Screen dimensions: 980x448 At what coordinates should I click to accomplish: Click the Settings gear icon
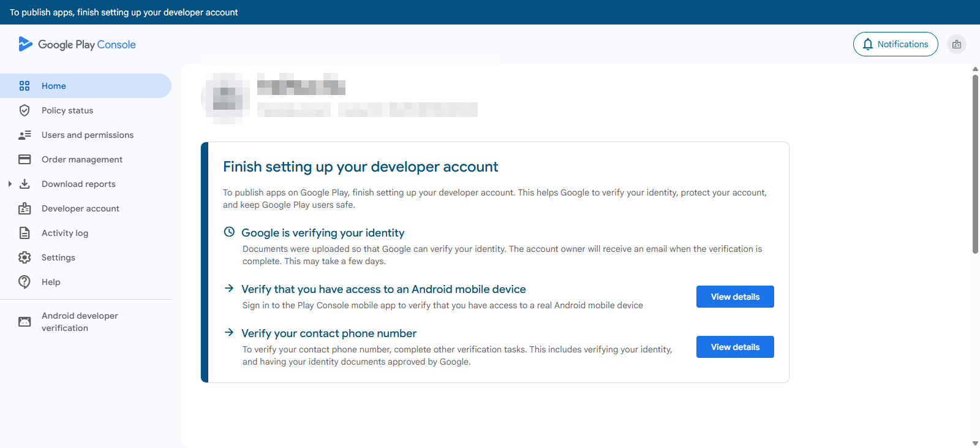tap(24, 257)
